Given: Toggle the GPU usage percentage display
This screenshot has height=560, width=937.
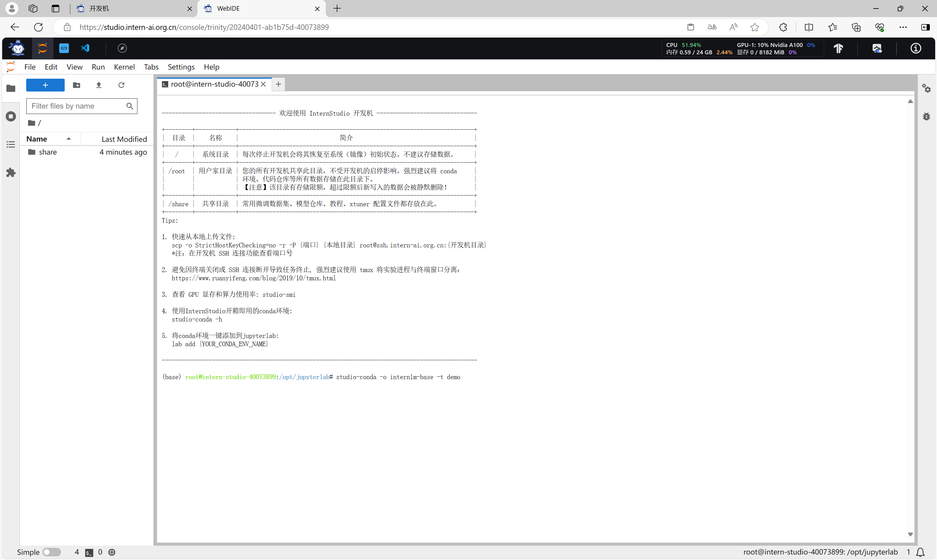Looking at the screenshot, I should click(x=810, y=45).
